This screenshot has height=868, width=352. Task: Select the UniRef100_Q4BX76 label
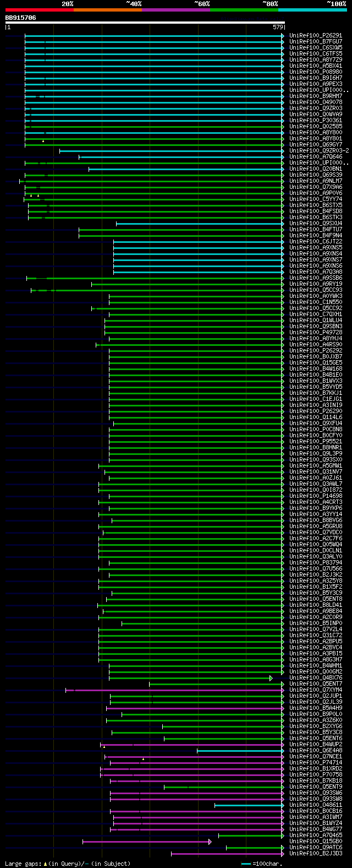(316, 677)
